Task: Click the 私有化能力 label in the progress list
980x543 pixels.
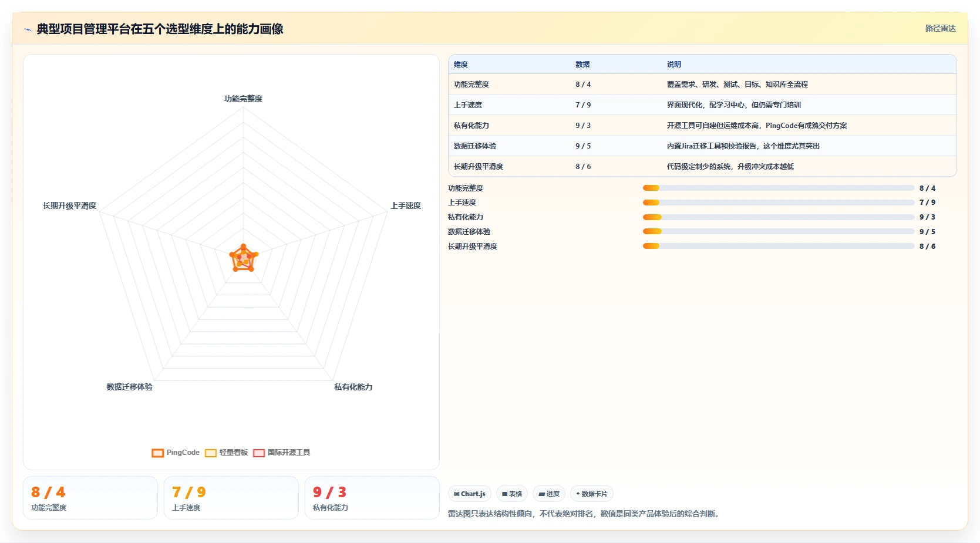Action: [x=466, y=217]
